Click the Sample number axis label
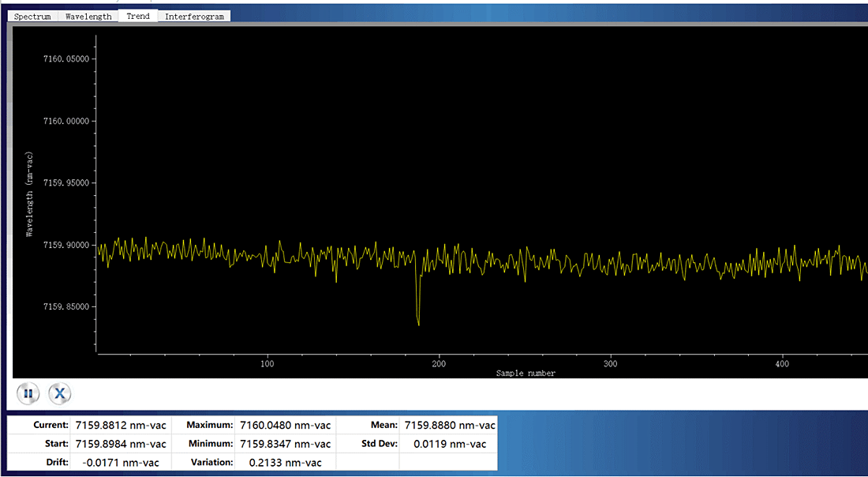Viewport: 868px width, 477px height. (526, 373)
